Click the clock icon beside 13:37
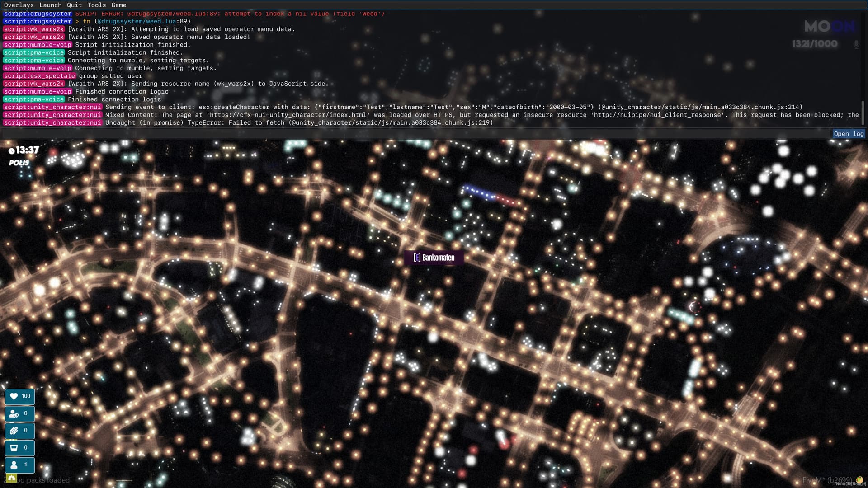This screenshot has width=868, height=488. [12, 150]
